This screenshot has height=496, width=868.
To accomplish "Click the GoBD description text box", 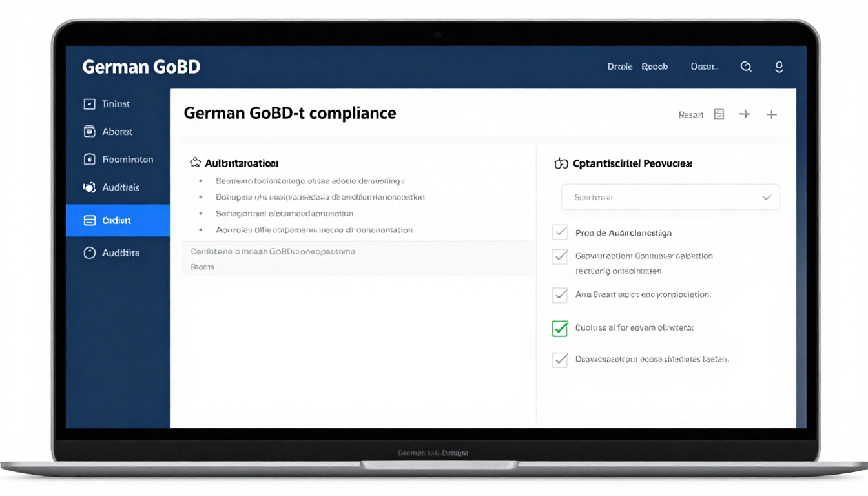I will point(359,258).
